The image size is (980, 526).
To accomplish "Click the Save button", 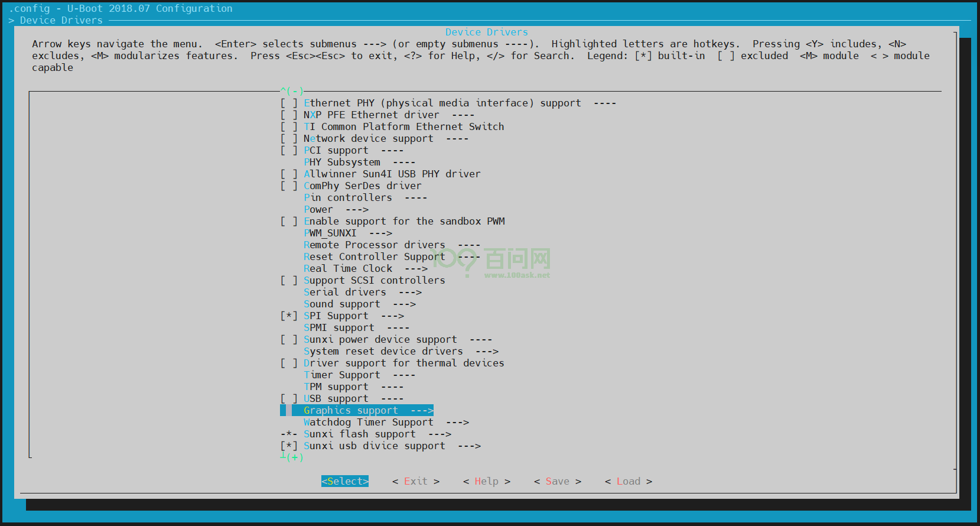I will tap(558, 482).
